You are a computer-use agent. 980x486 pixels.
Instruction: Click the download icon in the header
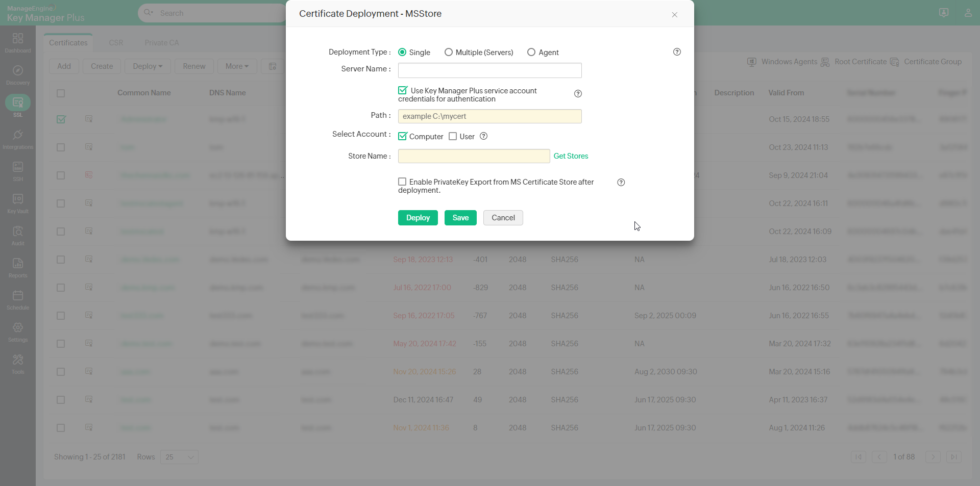944,13
